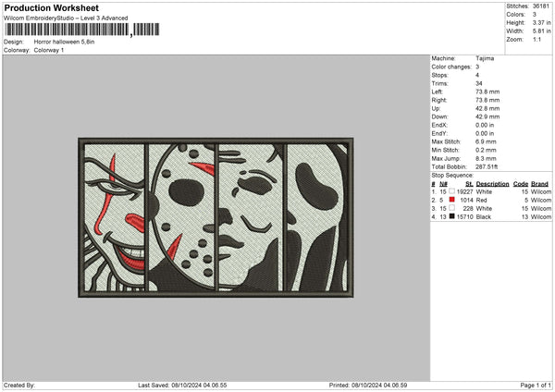Click the Total Bobbin value 287.51ft
Screen dimensions: 555x392
click(x=488, y=167)
